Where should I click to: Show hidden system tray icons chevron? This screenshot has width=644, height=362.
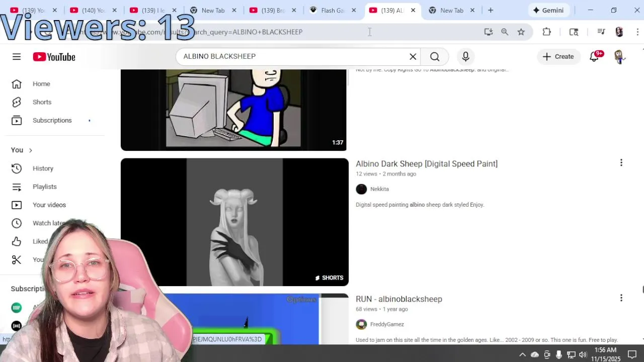pyautogui.click(x=522, y=354)
